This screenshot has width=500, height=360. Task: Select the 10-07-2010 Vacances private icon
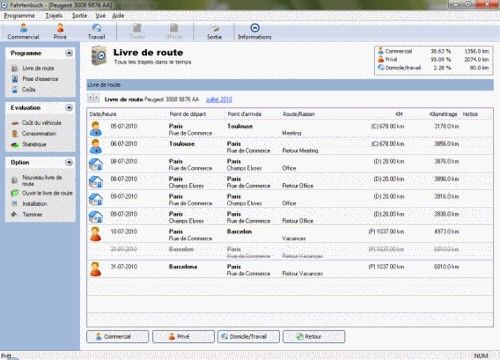tap(96, 234)
